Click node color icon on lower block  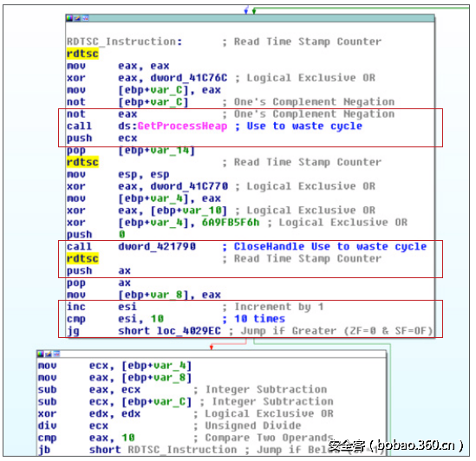(41, 354)
